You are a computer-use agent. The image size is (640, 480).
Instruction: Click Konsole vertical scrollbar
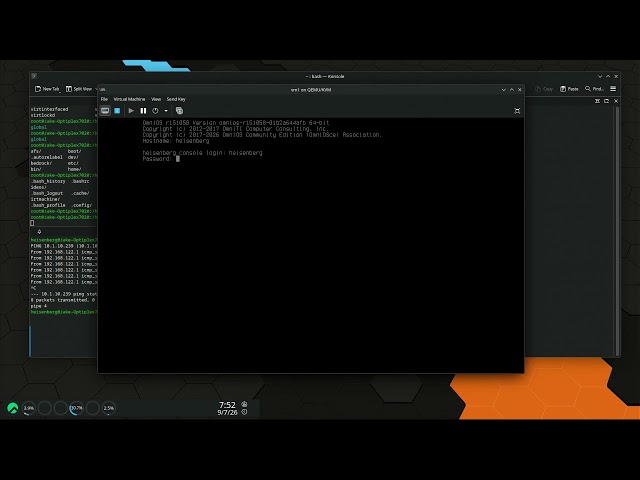[617, 231]
